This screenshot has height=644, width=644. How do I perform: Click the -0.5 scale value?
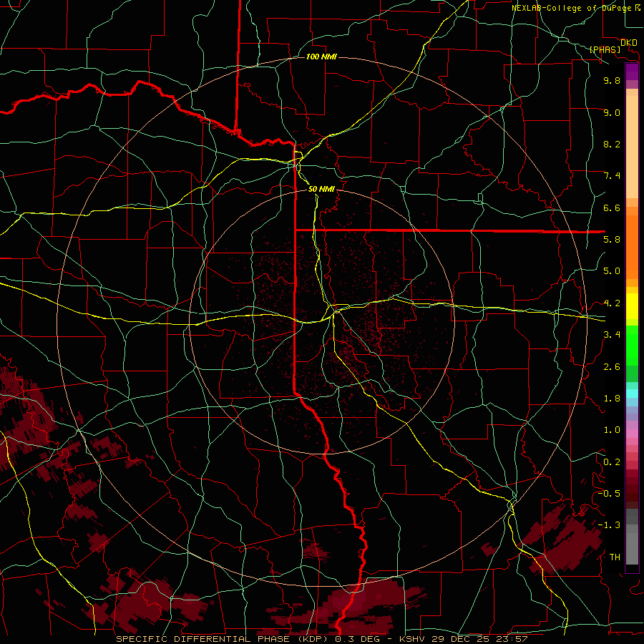[609, 493]
